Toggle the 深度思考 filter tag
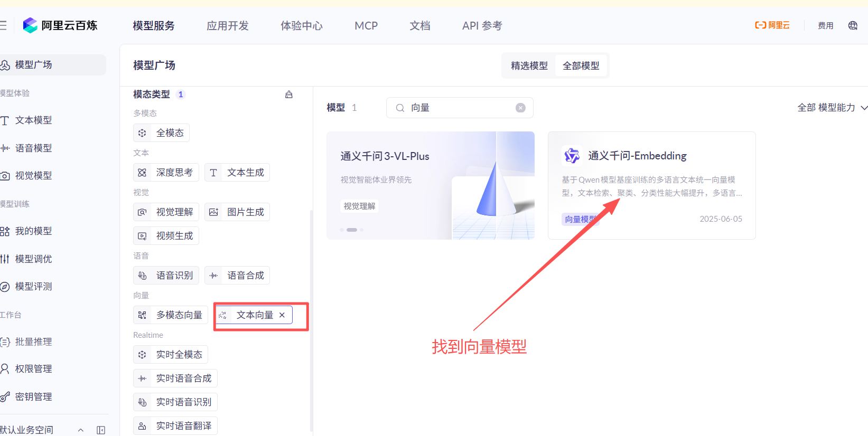 (x=166, y=173)
